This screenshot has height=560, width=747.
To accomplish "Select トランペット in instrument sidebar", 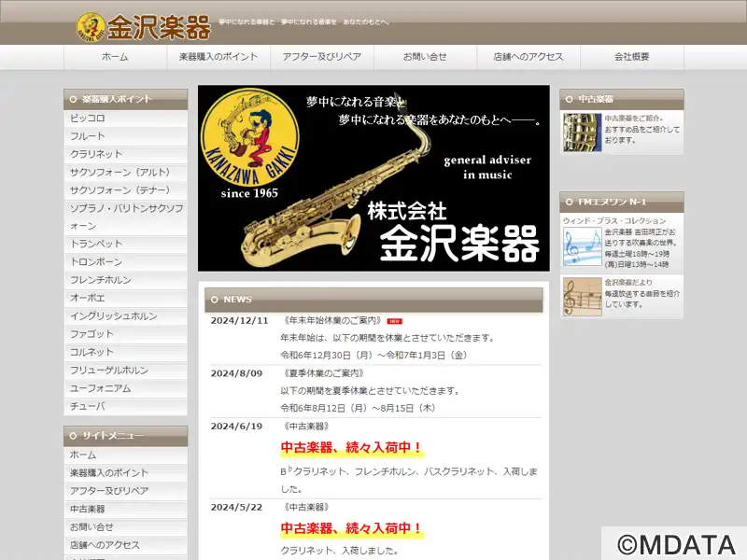I will (x=126, y=244).
